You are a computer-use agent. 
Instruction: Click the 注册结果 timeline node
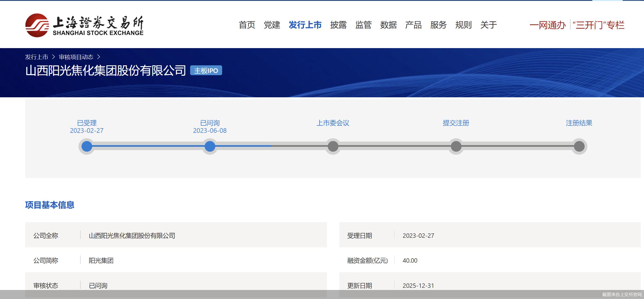pos(579,146)
